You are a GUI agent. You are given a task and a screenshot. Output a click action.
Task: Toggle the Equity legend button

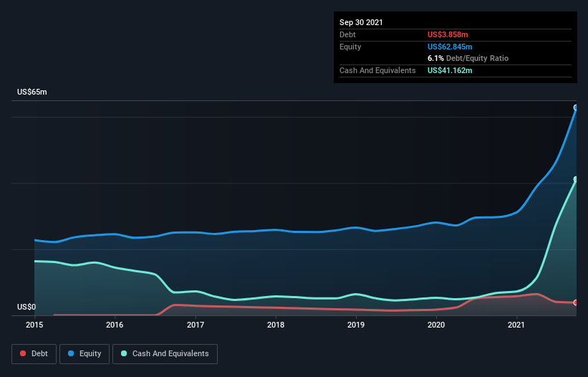pos(85,354)
